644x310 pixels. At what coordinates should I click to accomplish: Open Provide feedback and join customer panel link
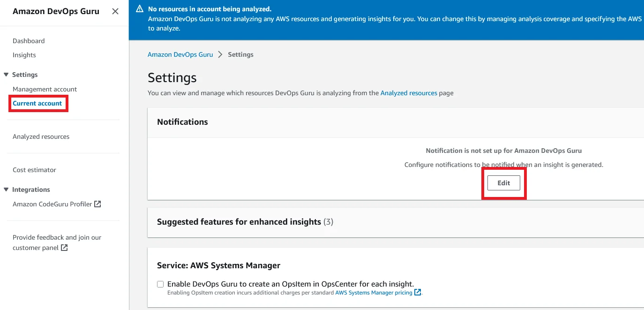coord(57,242)
